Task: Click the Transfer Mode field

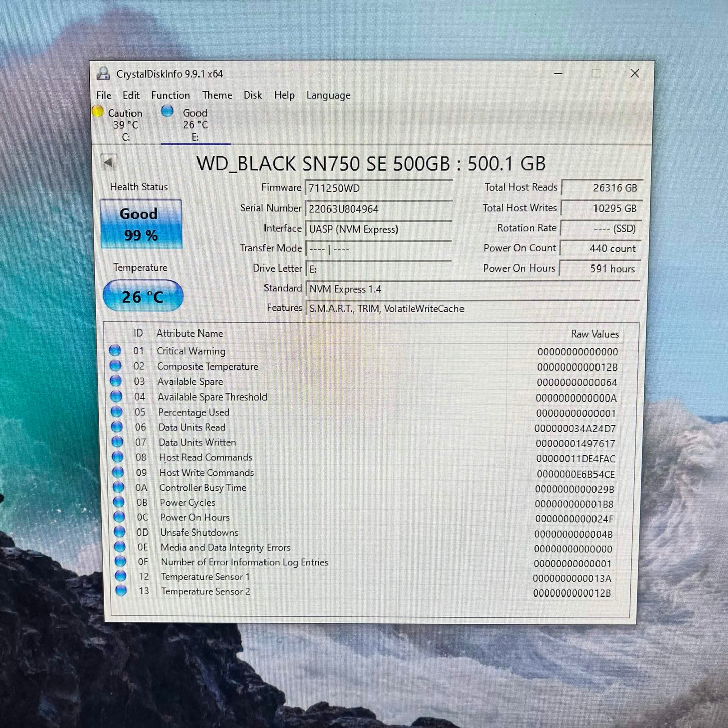Action: (378, 249)
